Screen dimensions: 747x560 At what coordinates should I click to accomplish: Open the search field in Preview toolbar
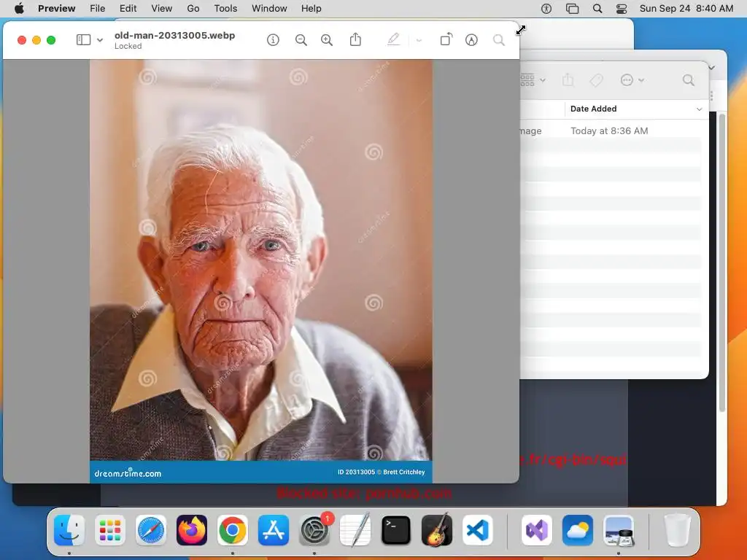(499, 40)
